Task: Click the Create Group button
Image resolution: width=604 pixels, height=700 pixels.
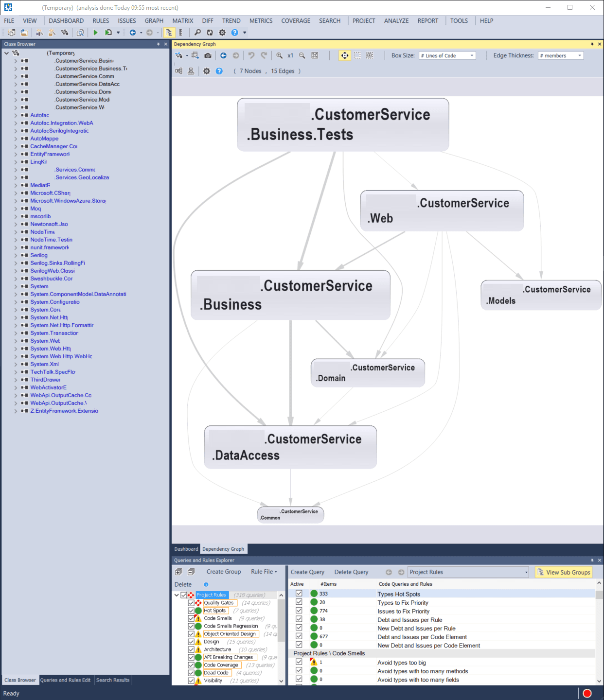Action: click(x=223, y=571)
